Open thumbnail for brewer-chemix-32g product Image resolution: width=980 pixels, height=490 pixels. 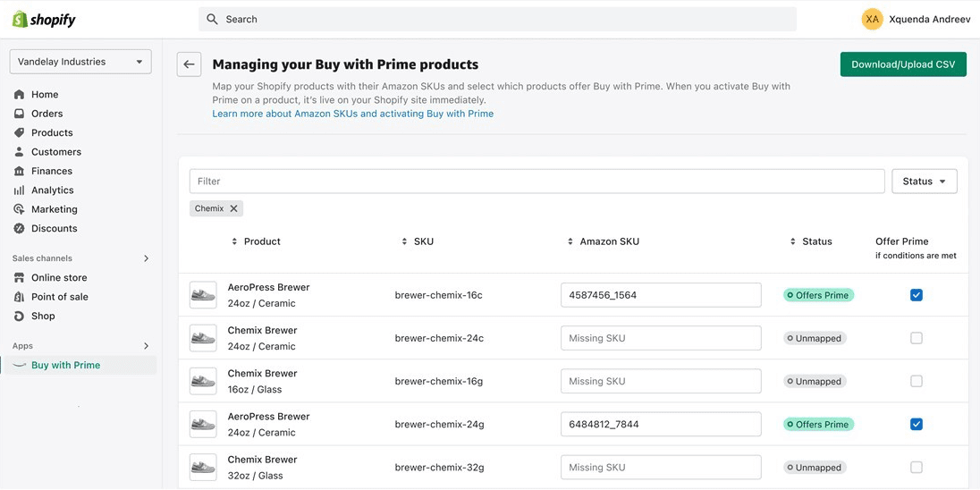[203, 468]
